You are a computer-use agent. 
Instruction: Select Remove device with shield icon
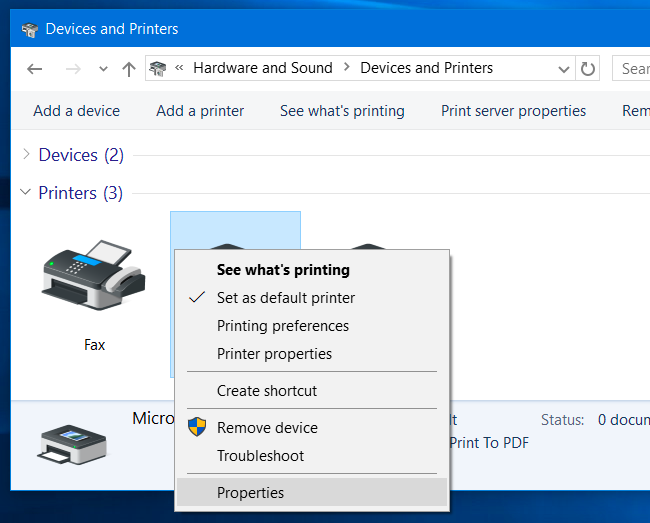(267, 427)
